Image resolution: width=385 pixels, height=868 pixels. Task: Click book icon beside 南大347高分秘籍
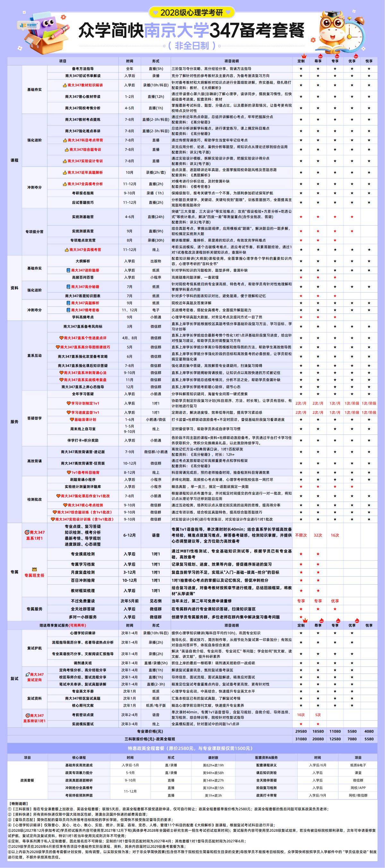click(68, 287)
